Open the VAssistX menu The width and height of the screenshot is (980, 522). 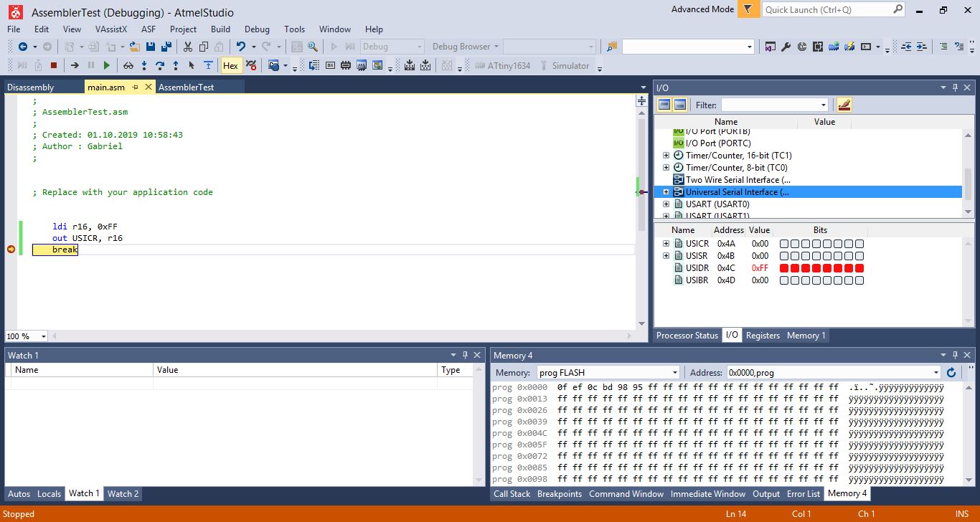[110, 29]
